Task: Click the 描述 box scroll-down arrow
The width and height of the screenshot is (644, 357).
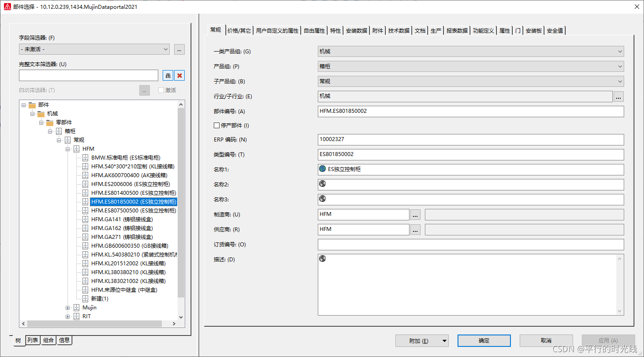Action: click(x=620, y=311)
